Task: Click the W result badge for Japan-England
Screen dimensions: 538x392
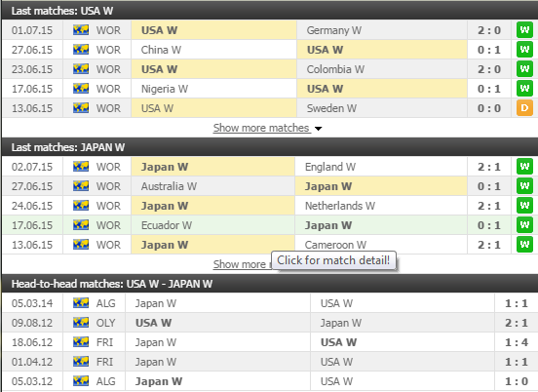Action: (524, 167)
